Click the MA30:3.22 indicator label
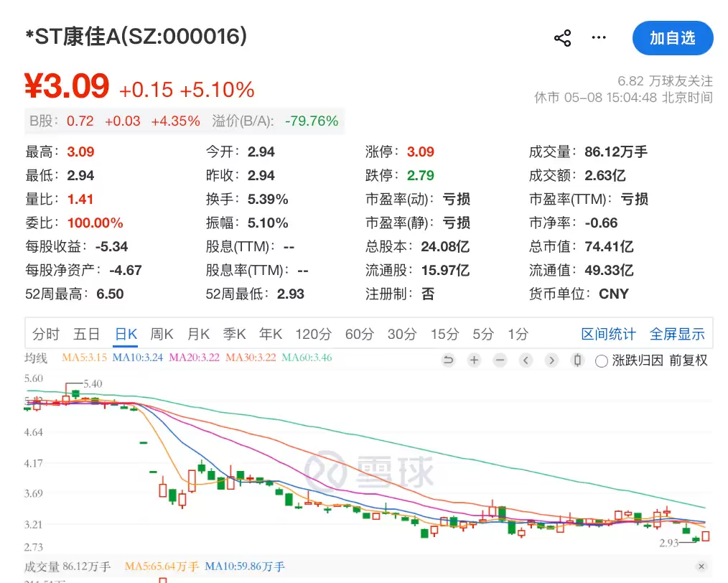Screen dimensions: 728x583 pos(251,358)
